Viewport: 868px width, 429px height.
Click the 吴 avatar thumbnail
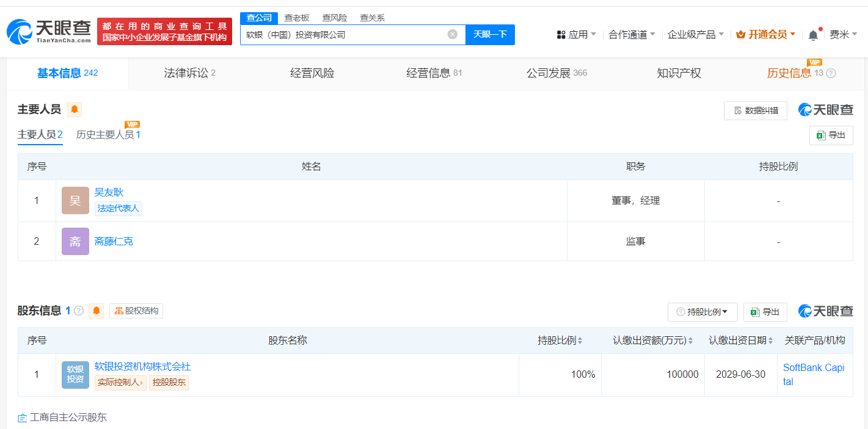75,201
